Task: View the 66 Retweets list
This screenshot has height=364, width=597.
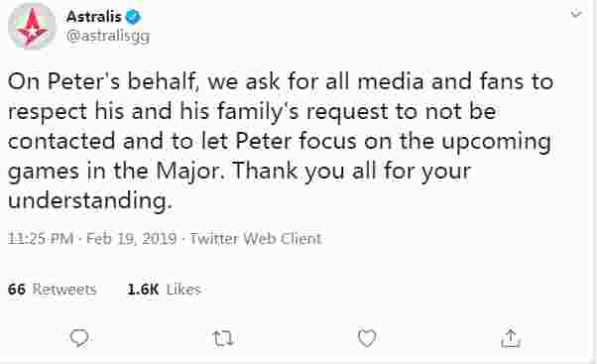Action: point(53,290)
